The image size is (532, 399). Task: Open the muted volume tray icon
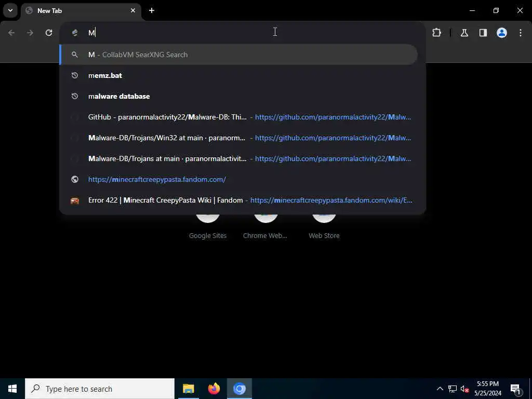(464, 389)
